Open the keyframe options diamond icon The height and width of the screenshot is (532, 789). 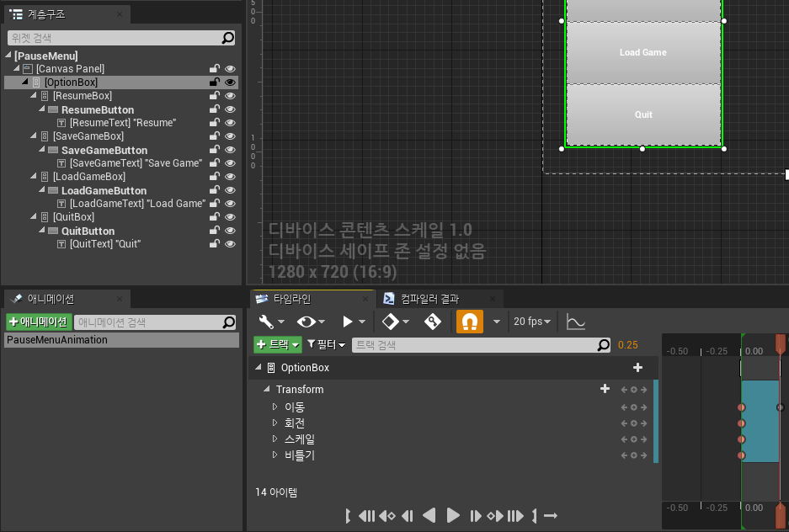coord(395,322)
